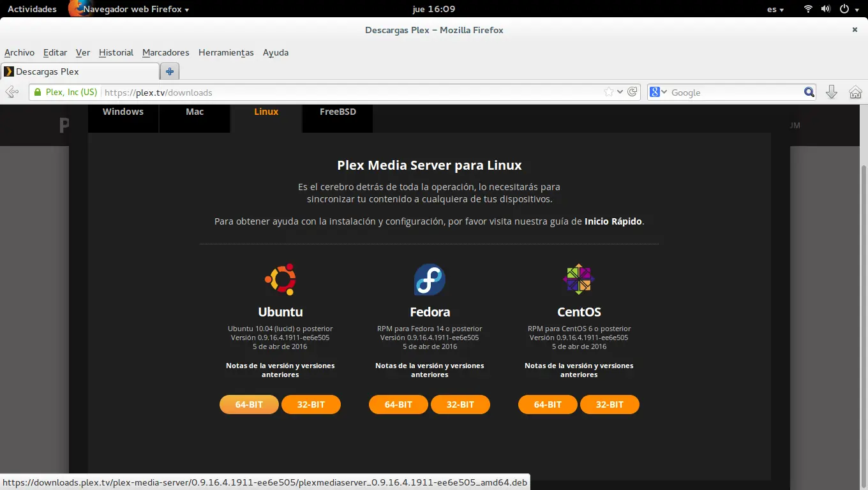Open the Wi-Fi network indicator
868x490 pixels.
(809, 9)
